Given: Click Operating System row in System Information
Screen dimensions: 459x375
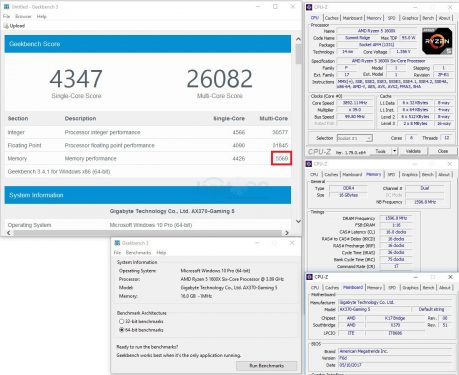Looking at the screenshot, I should [x=148, y=225].
